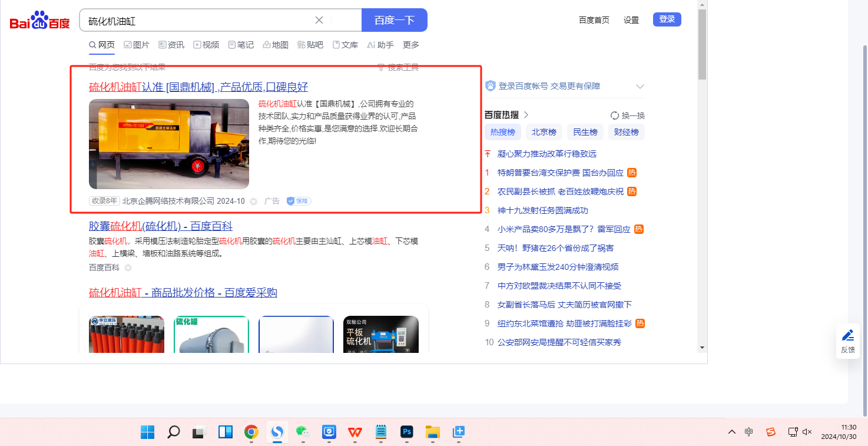
Task: Click the yellow machine ad thumbnail
Action: [x=169, y=144]
